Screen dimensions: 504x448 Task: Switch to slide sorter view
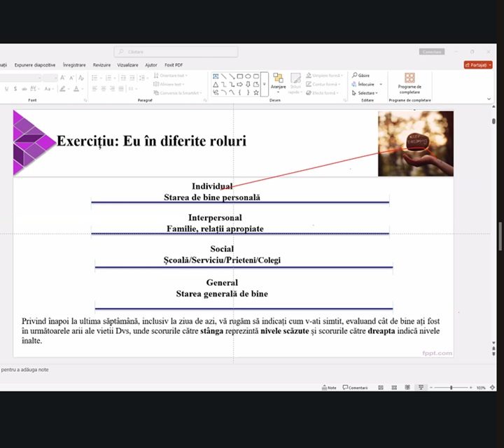click(x=393, y=387)
